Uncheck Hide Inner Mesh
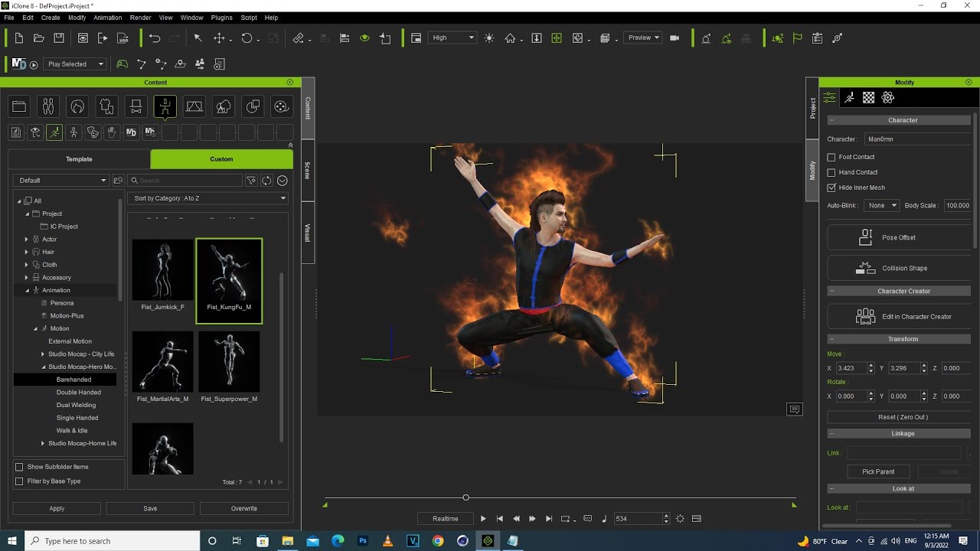 831,187
